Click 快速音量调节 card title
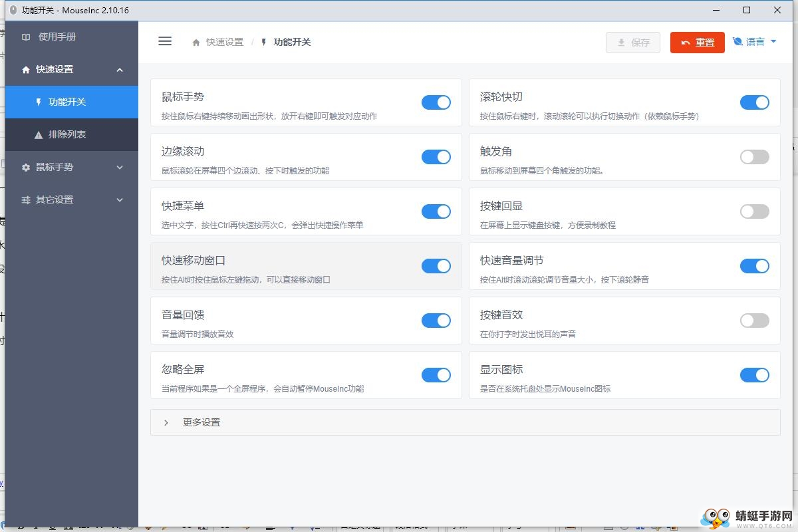This screenshot has width=798, height=532. point(512,261)
